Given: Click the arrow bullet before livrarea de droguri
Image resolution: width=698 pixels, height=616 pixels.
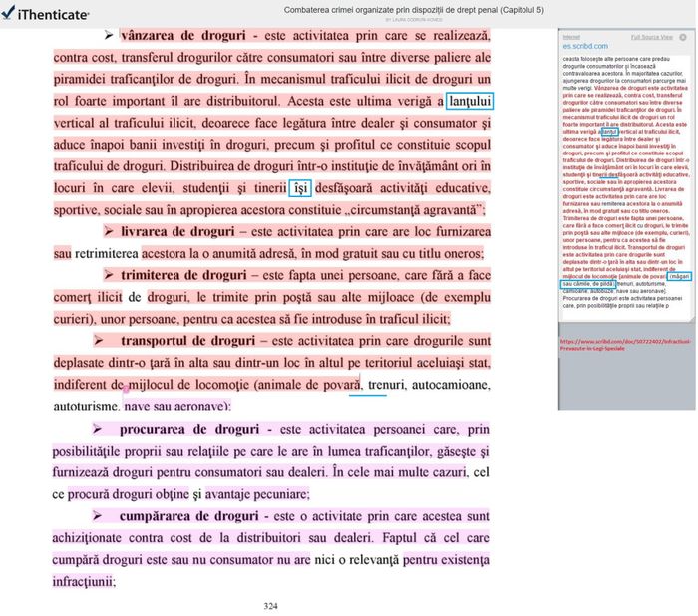Looking at the screenshot, I should coord(109,231).
